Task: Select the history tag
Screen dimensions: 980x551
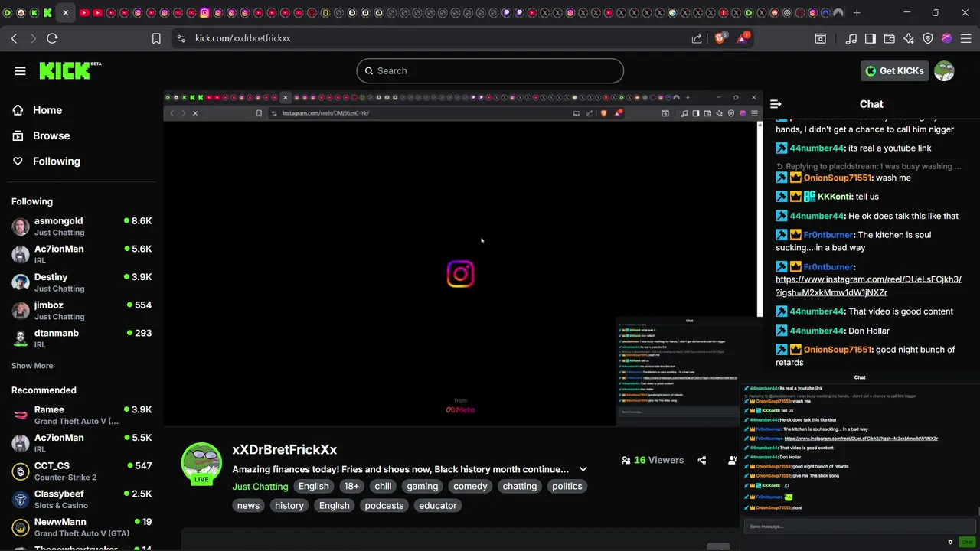Action: pos(289,506)
